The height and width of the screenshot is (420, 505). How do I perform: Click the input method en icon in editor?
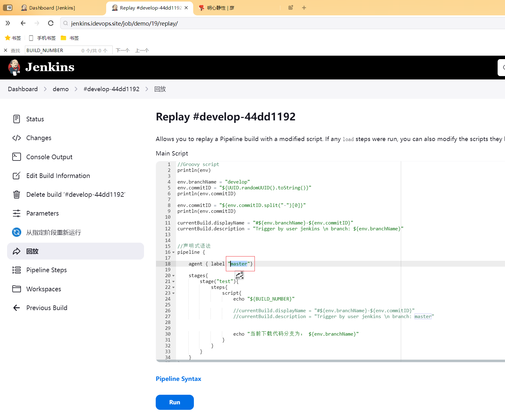[239, 275]
